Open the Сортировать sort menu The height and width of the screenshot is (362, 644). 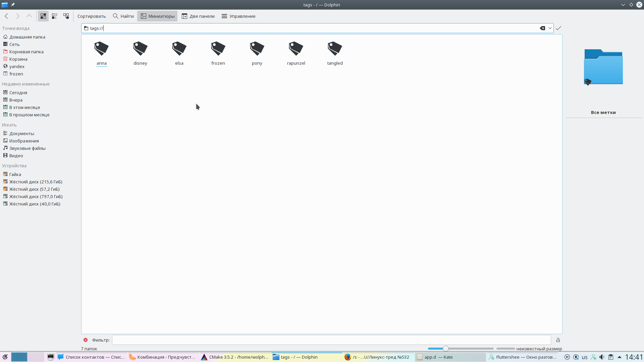click(92, 16)
